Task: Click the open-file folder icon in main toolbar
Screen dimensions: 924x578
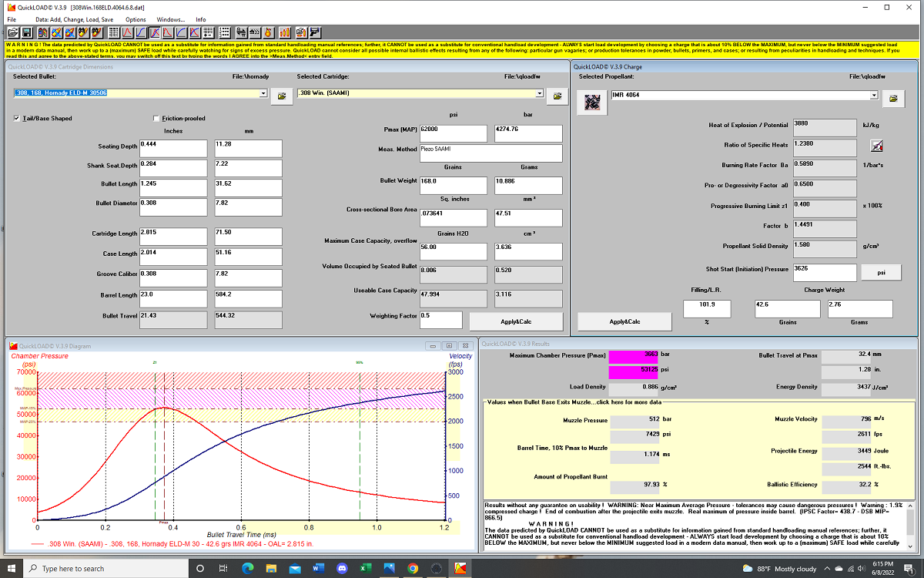Action: point(12,32)
